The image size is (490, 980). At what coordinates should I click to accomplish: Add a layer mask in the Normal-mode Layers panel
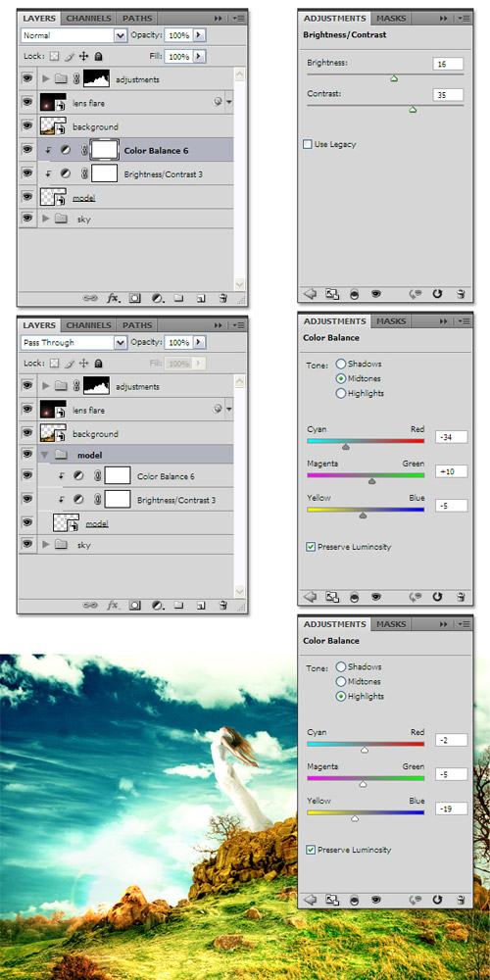[x=134, y=298]
